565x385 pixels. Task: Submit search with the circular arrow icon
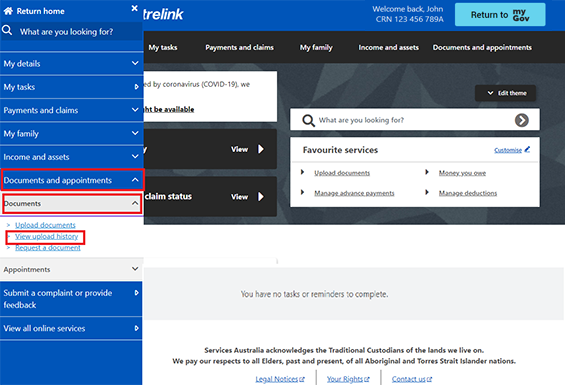click(521, 120)
